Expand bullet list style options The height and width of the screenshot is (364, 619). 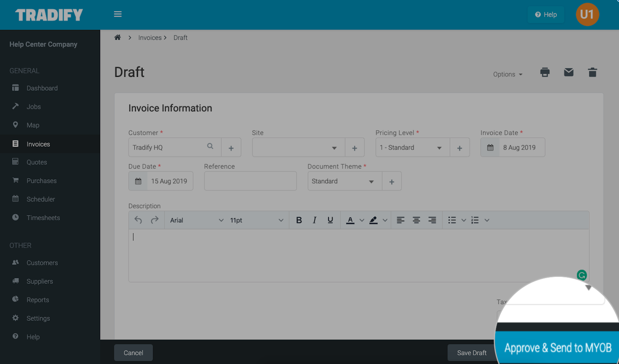(x=464, y=220)
